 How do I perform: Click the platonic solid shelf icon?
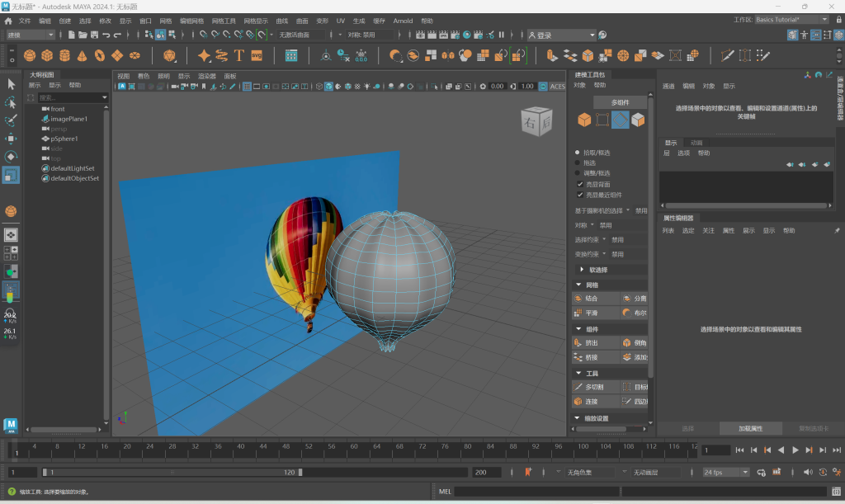(169, 55)
